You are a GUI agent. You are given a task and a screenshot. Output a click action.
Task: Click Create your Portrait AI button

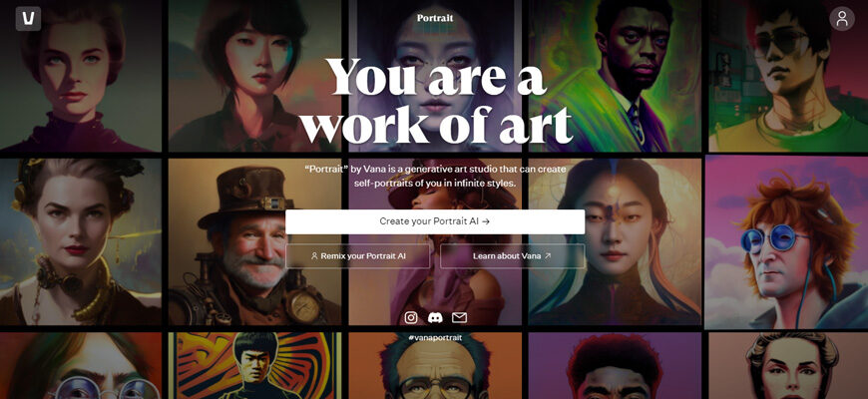point(435,221)
